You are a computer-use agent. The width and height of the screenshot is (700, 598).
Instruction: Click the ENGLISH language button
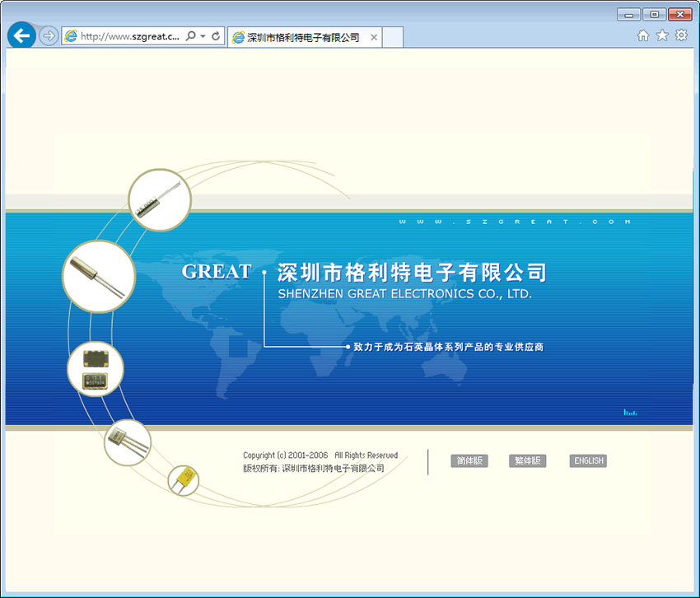(x=588, y=461)
